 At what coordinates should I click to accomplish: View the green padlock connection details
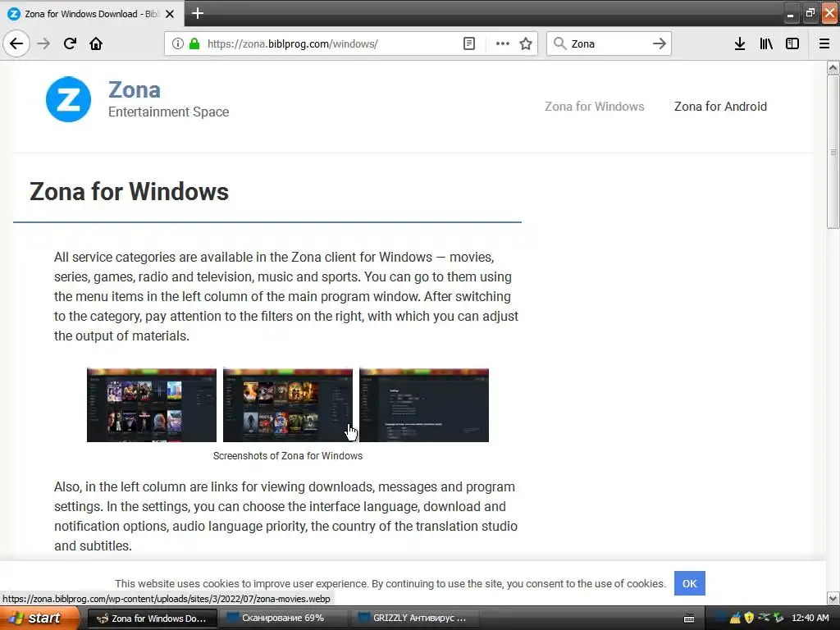pyautogui.click(x=194, y=43)
